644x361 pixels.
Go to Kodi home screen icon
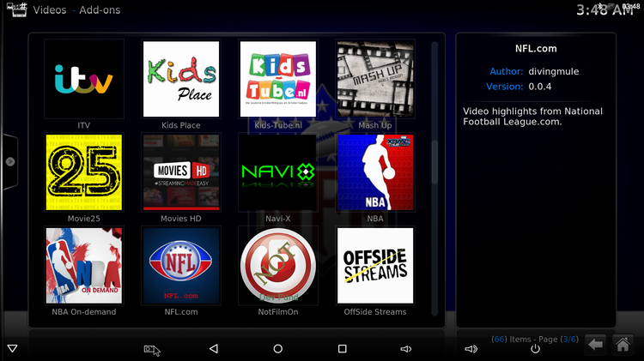pyautogui.click(x=623, y=344)
